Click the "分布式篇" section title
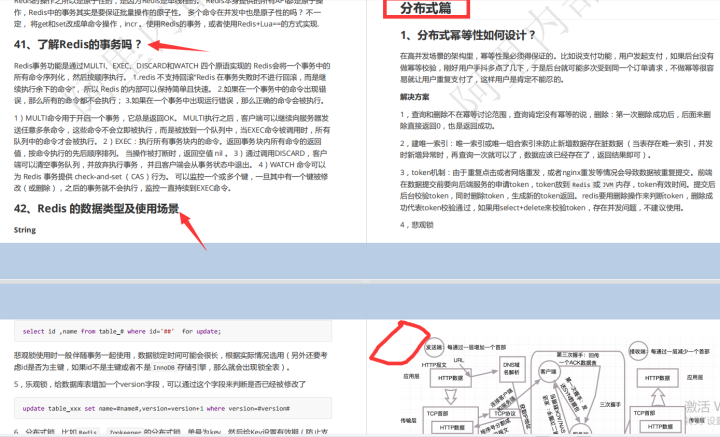720x437 pixels. click(x=426, y=8)
